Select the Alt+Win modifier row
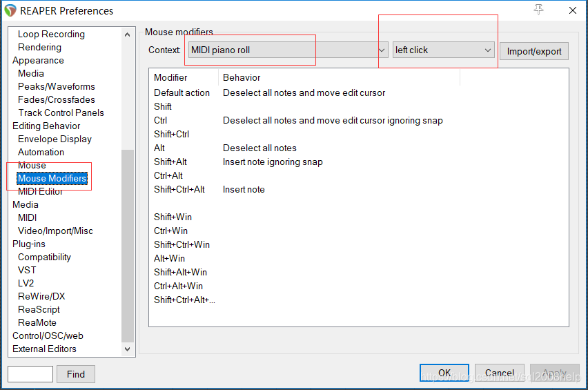This screenshot has height=390, width=588. [x=358, y=259]
